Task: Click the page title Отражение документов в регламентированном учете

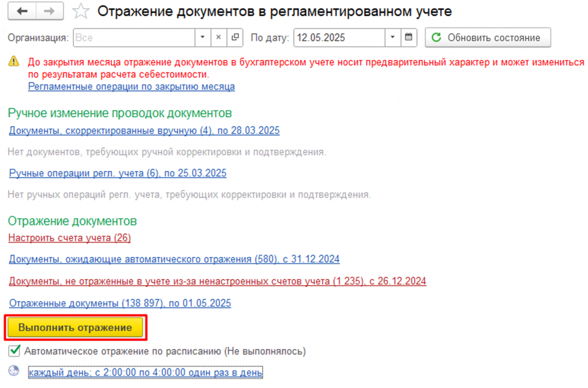Action: point(274,11)
